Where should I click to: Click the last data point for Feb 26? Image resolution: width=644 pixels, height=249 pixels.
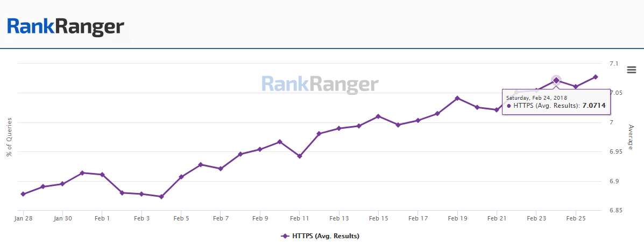pos(596,77)
